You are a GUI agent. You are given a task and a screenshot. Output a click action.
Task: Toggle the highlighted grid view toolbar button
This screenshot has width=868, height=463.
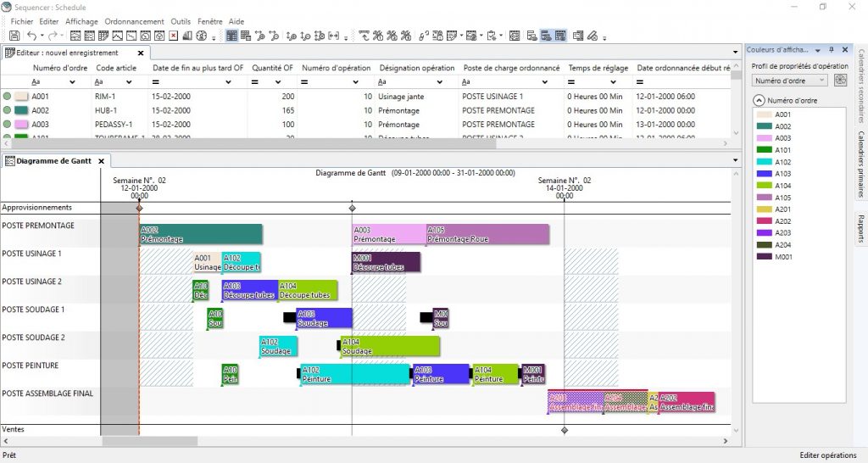232,36
